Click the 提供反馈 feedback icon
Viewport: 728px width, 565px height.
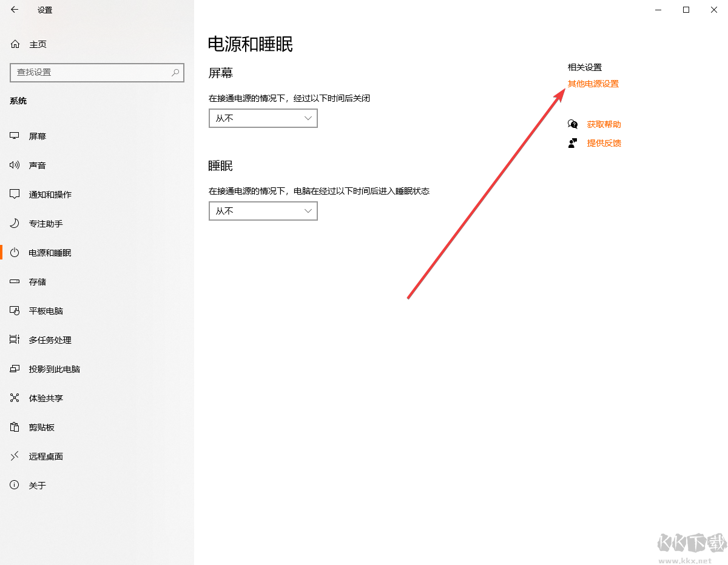[573, 143]
